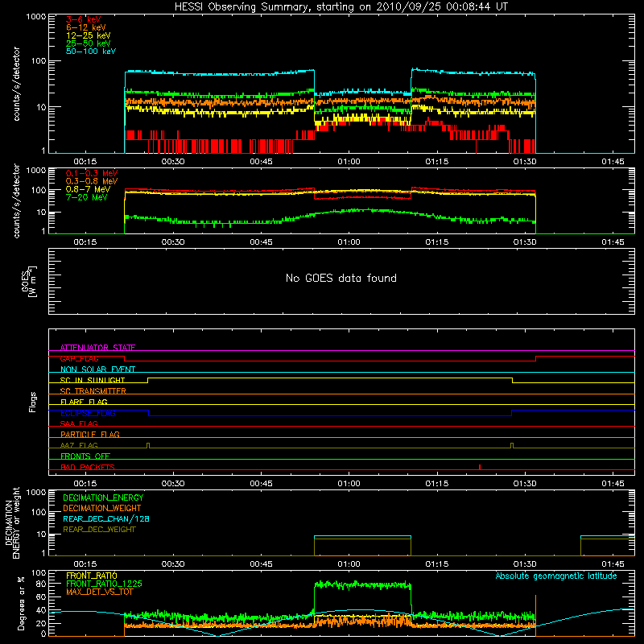Select the 50-100 keV legend label
Screen dimensions: 644x644
(x=91, y=52)
